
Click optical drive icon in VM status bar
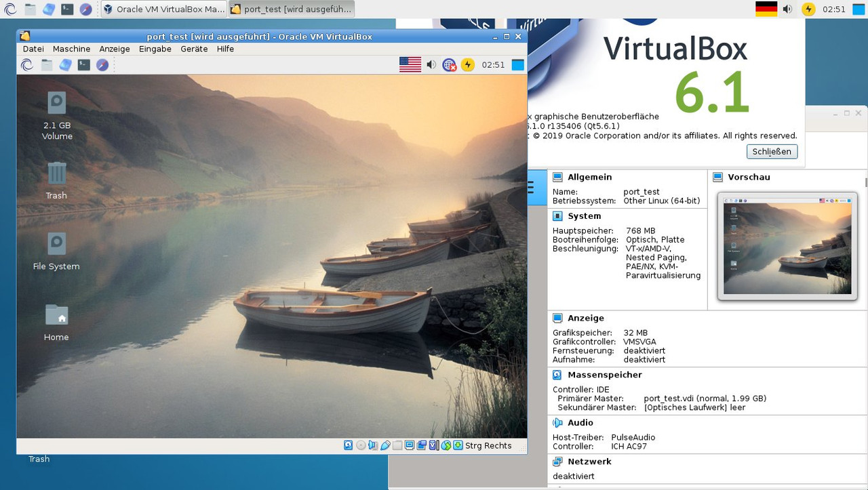coord(361,445)
